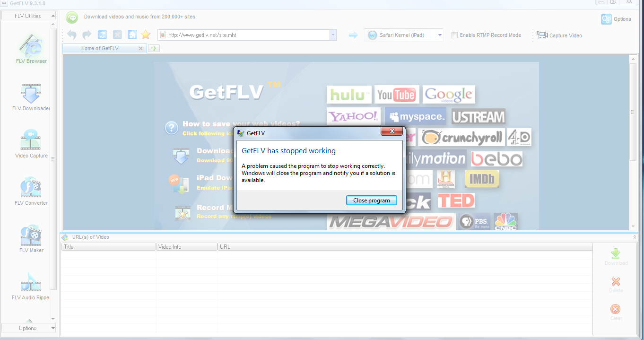Screen dimensions: 644x340
Task: Close the Home of GetFLV tab
Action: [x=140, y=48]
